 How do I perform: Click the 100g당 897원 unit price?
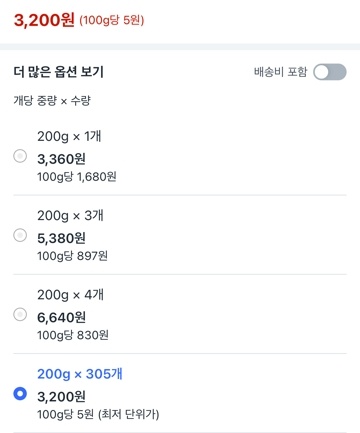[72, 256]
